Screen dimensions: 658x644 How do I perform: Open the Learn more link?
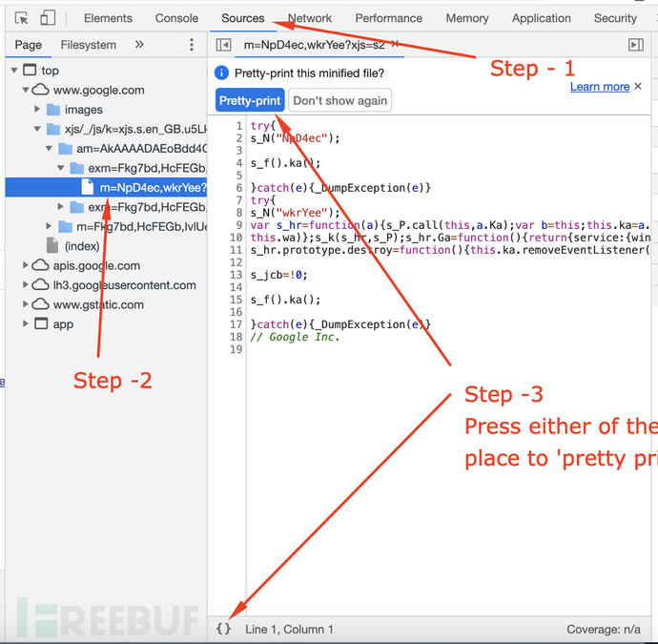[x=600, y=87]
